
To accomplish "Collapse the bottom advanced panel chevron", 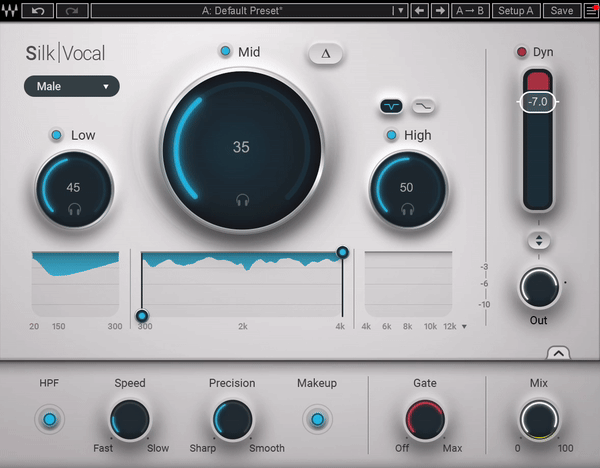I will 558,353.
